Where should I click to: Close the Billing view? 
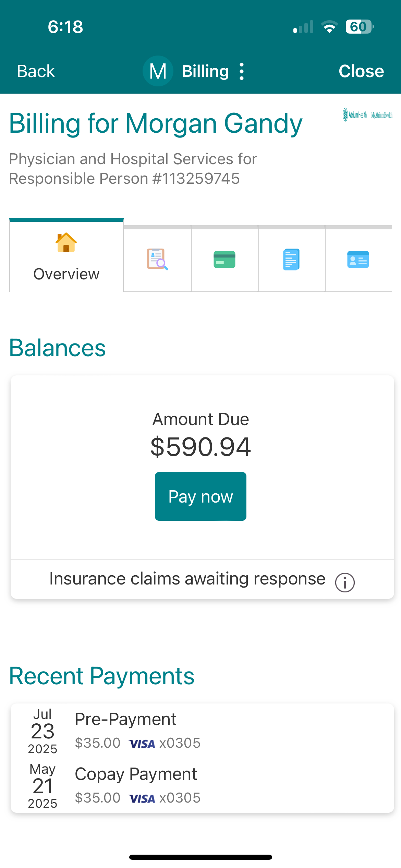pos(361,71)
